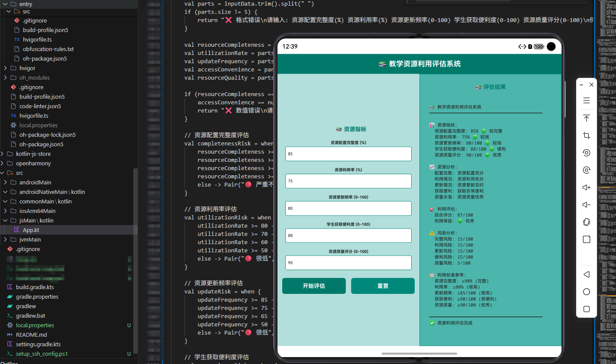Click the 学生获取便利度 input with value 88
Screen dimensions: 616x364
pos(348,235)
